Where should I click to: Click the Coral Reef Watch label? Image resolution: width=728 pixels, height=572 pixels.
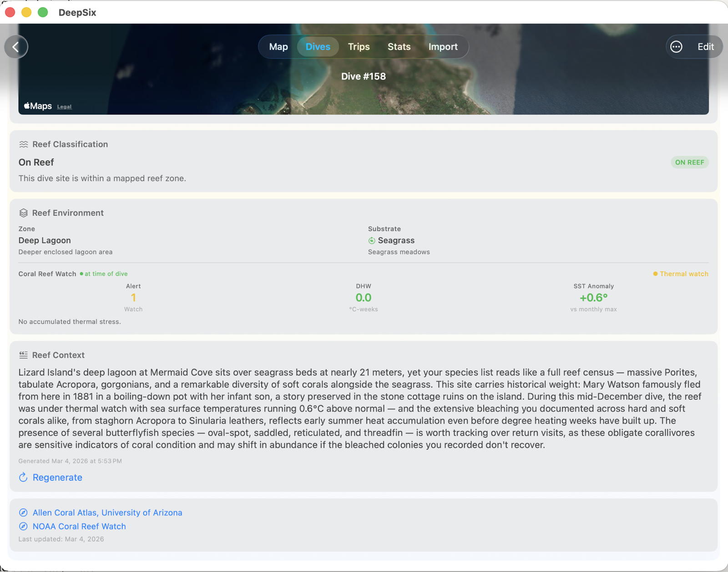(47, 274)
